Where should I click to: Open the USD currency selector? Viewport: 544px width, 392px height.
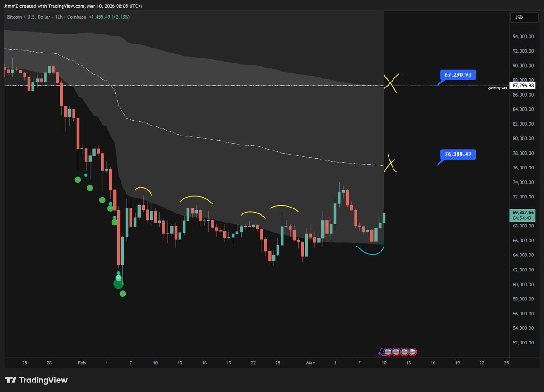[x=524, y=17]
